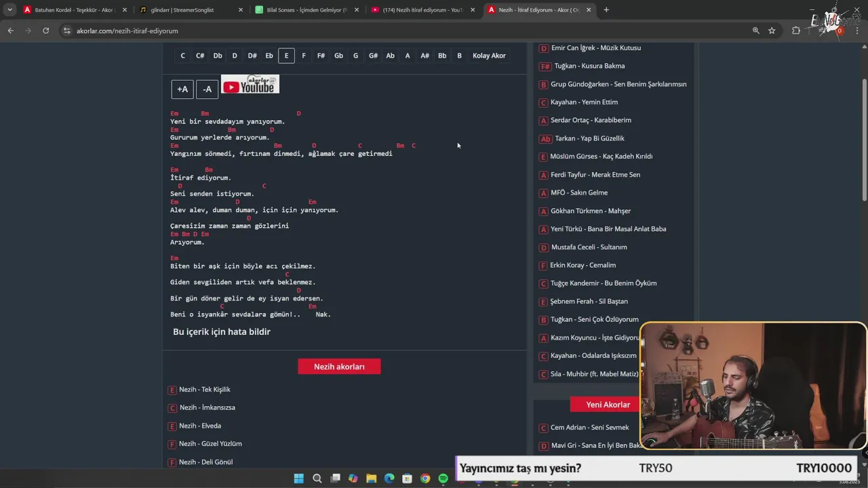The width and height of the screenshot is (868, 488).
Task: Transpose chords to the F key
Action: pos(304,56)
